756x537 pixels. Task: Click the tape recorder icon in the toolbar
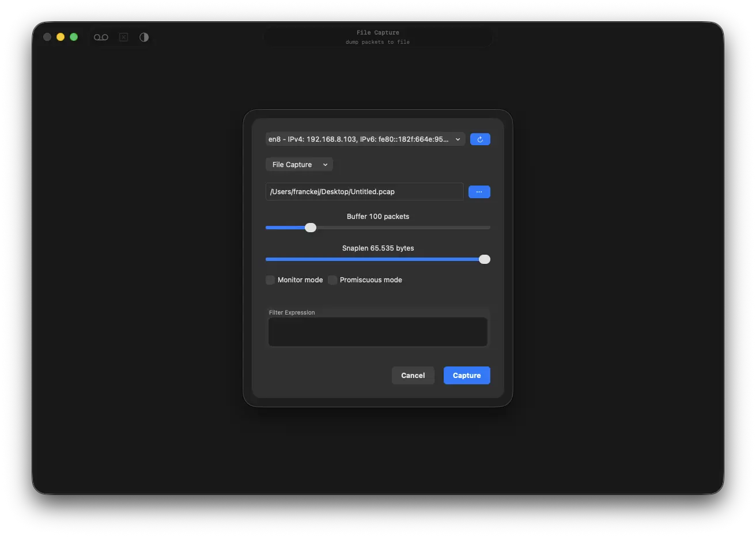tap(101, 37)
